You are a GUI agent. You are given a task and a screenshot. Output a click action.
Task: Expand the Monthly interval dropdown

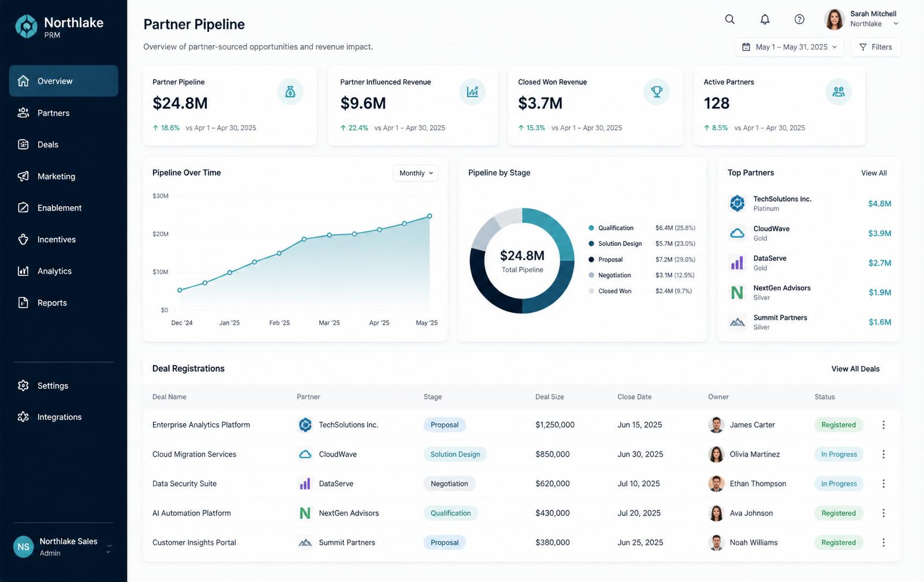click(x=416, y=173)
